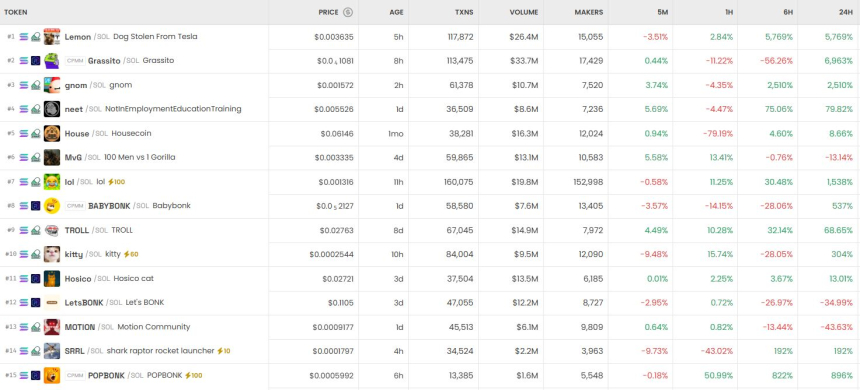
Task: Sort by the 6H change column
Action: tap(788, 12)
